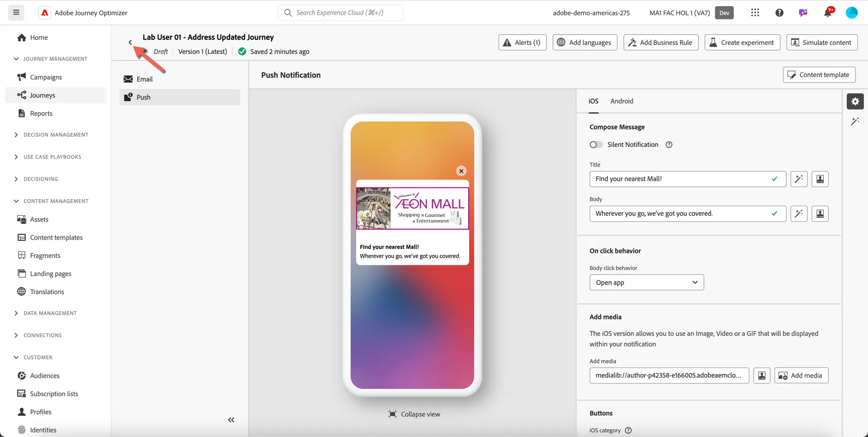Open profile attribute picker for Body
868x437 pixels.
click(x=820, y=214)
